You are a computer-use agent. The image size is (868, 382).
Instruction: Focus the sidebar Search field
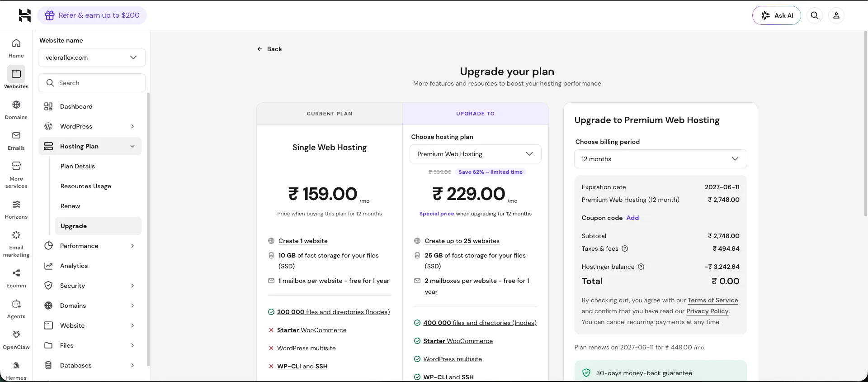click(x=92, y=83)
